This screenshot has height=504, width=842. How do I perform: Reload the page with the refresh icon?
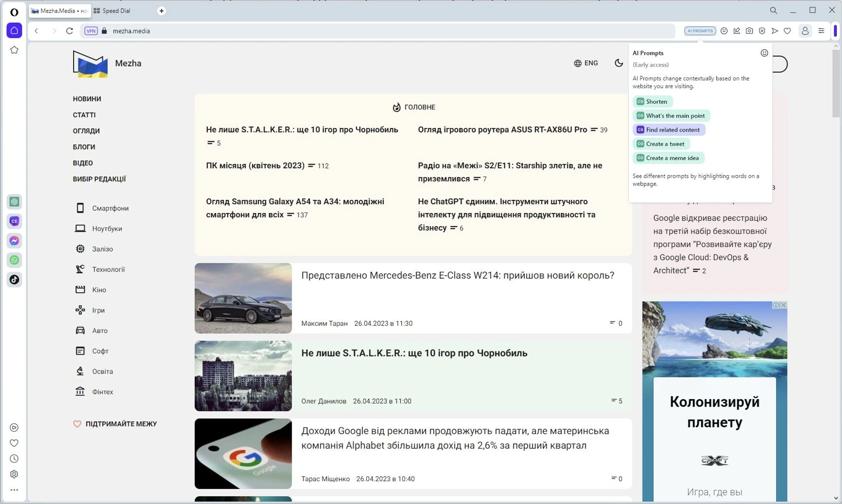(x=69, y=31)
